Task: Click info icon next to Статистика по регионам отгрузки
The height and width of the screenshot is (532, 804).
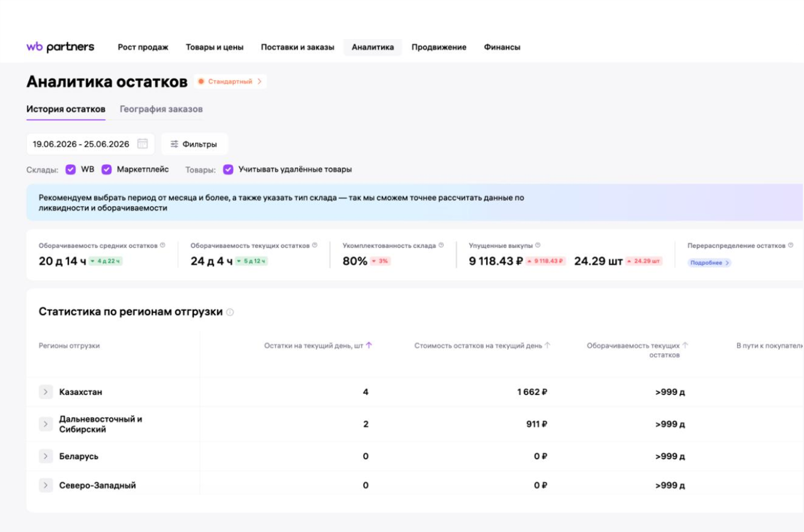Action: 230,312
